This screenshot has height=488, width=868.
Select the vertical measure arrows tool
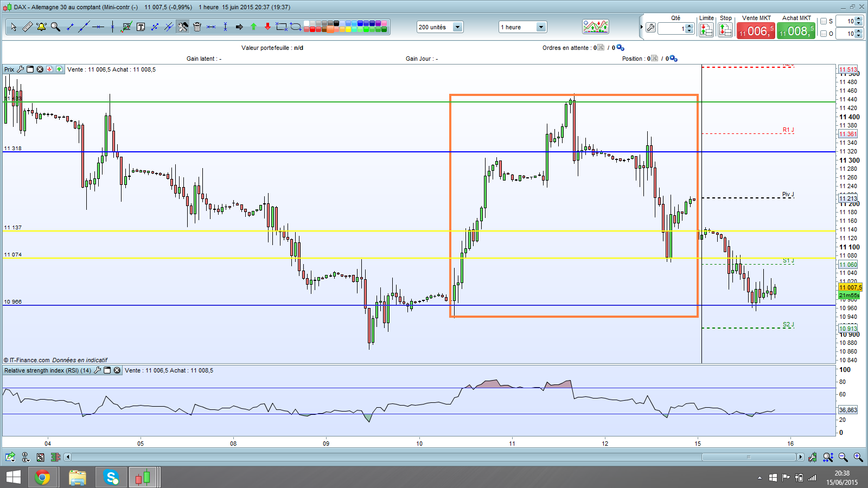click(x=225, y=27)
